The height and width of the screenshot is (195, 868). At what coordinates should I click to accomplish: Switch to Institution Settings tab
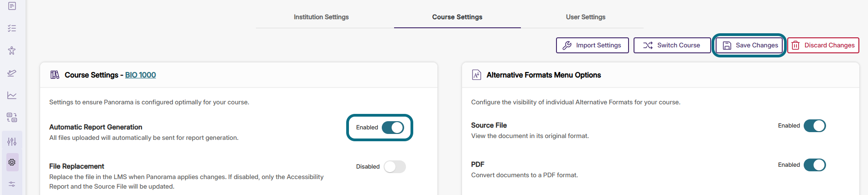click(321, 17)
